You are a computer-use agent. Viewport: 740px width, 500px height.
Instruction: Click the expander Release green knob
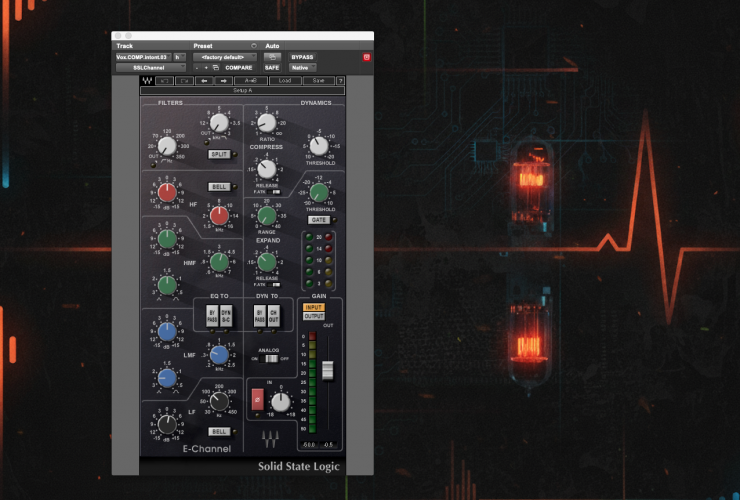coord(267,262)
